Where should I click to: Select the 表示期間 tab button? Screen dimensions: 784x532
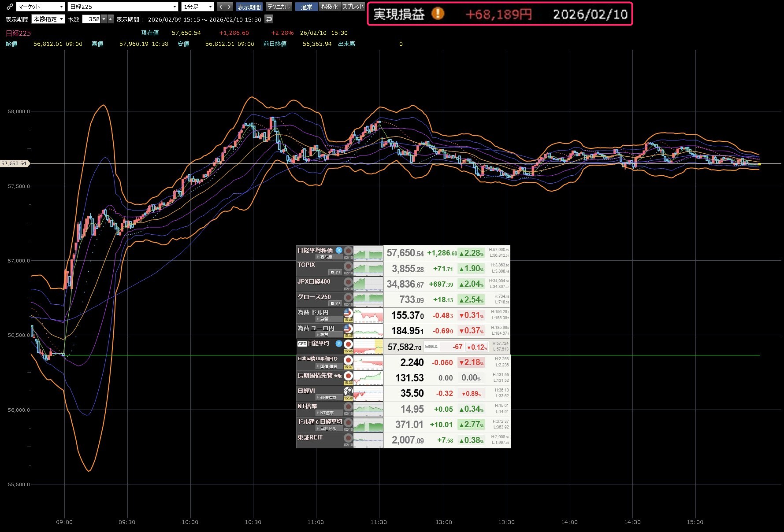coord(249,7)
